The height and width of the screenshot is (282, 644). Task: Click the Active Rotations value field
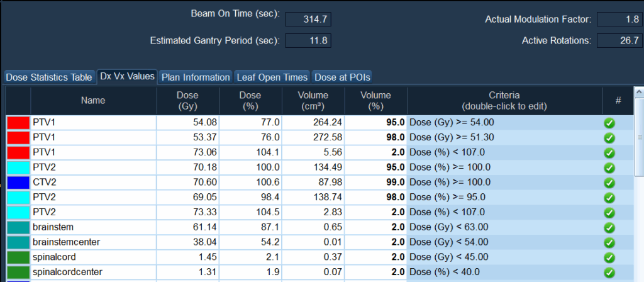619,41
